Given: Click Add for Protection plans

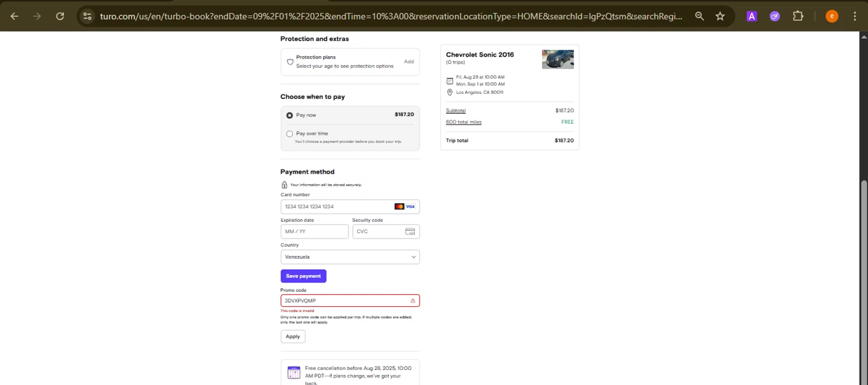Looking at the screenshot, I should 409,61.
